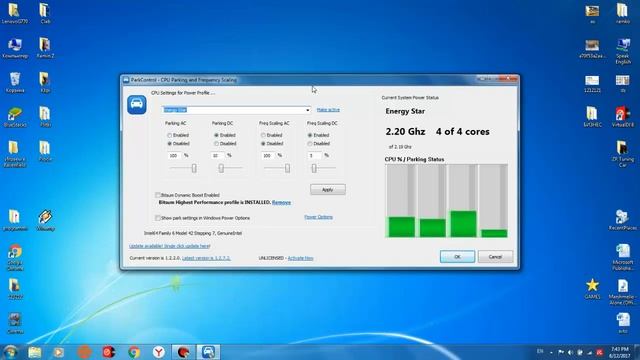
Task: Open the Recycle Bin desktop icon
Action: (15, 82)
